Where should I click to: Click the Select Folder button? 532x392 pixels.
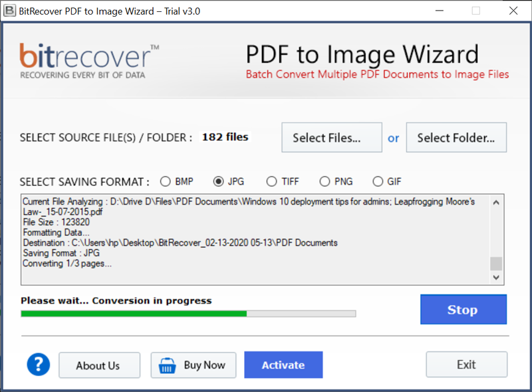(456, 138)
